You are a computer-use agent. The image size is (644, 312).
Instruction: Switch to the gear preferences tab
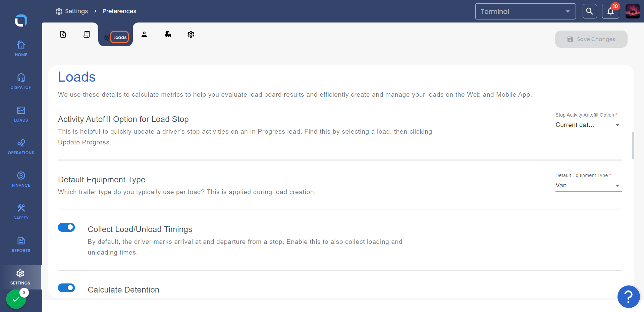pyautogui.click(x=191, y=34)
